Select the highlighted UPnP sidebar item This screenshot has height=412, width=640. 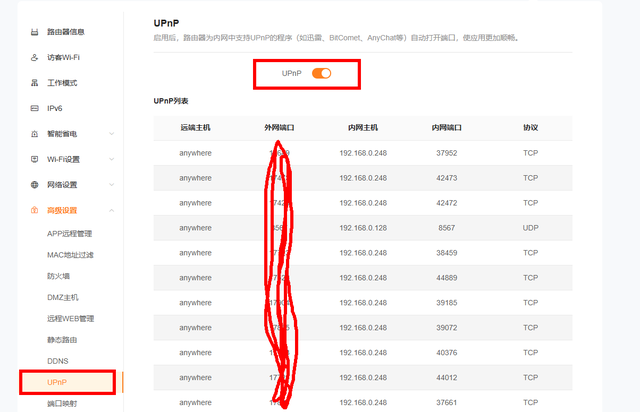click(x=68, y=383)
